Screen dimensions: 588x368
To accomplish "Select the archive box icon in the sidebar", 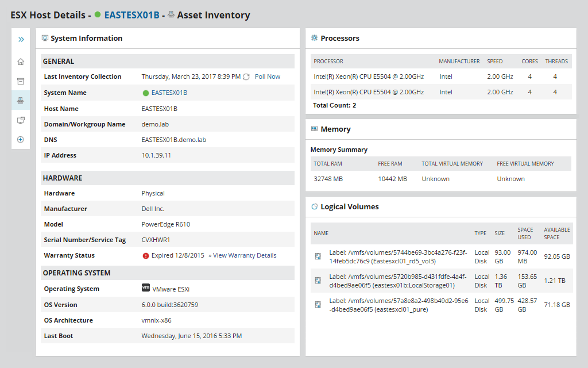I will click(x=21, y=80).
